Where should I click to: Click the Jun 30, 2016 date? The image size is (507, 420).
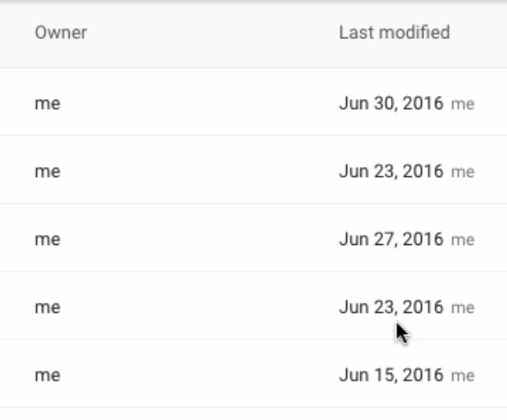coord(391,103)
